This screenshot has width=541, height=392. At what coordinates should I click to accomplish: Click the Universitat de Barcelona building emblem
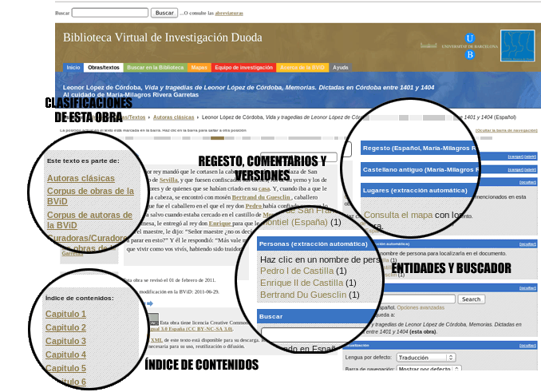(428, 46)
